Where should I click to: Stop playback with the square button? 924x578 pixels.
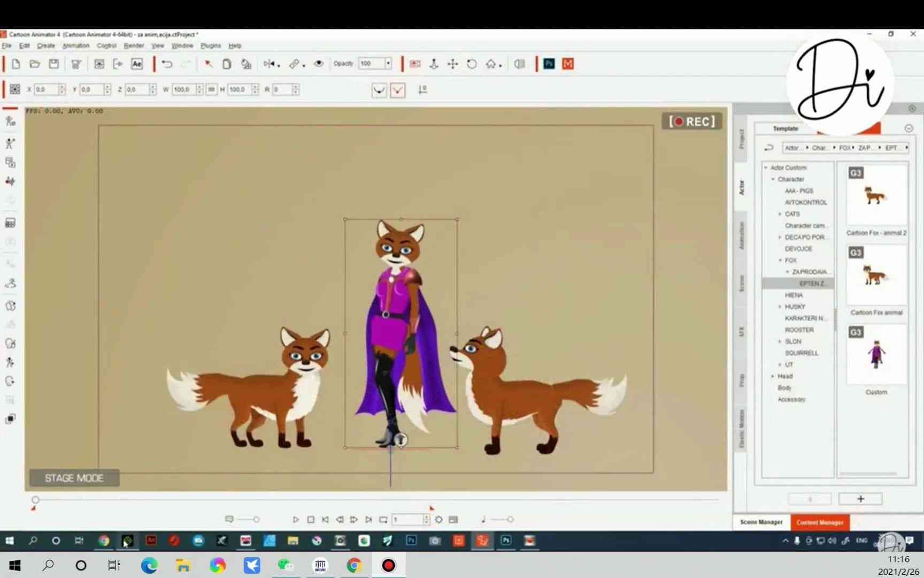pyautogui.click(x=311, y=520)
